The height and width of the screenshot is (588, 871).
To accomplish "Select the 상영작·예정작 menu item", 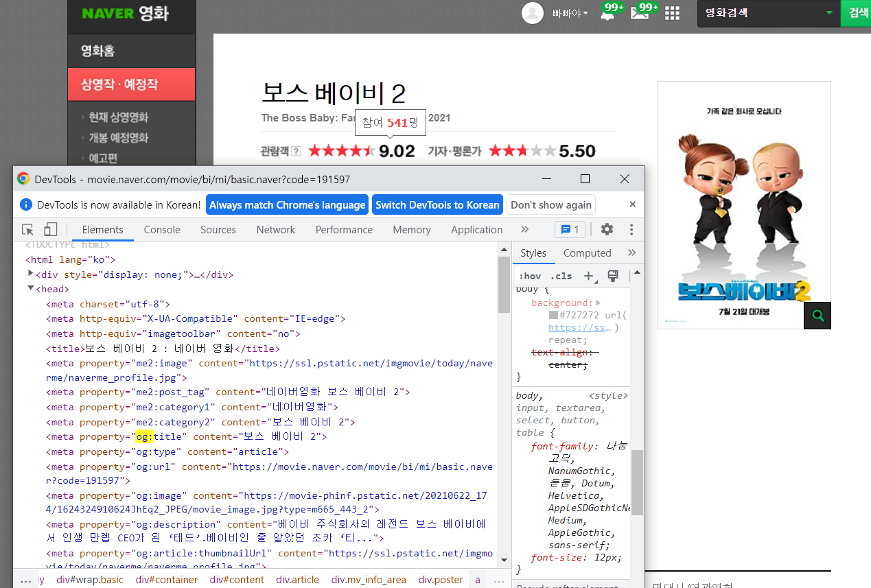I will [131, 84].
